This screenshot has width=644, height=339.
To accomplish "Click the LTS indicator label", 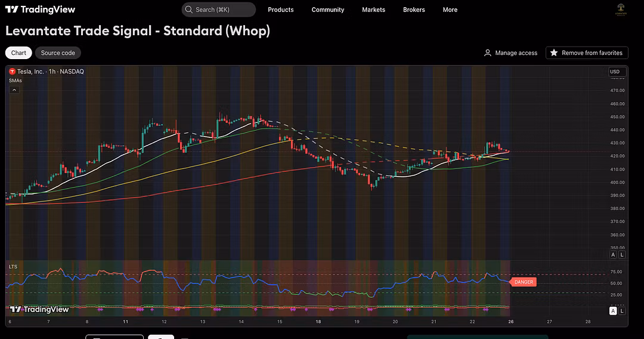I will point(13,267).
